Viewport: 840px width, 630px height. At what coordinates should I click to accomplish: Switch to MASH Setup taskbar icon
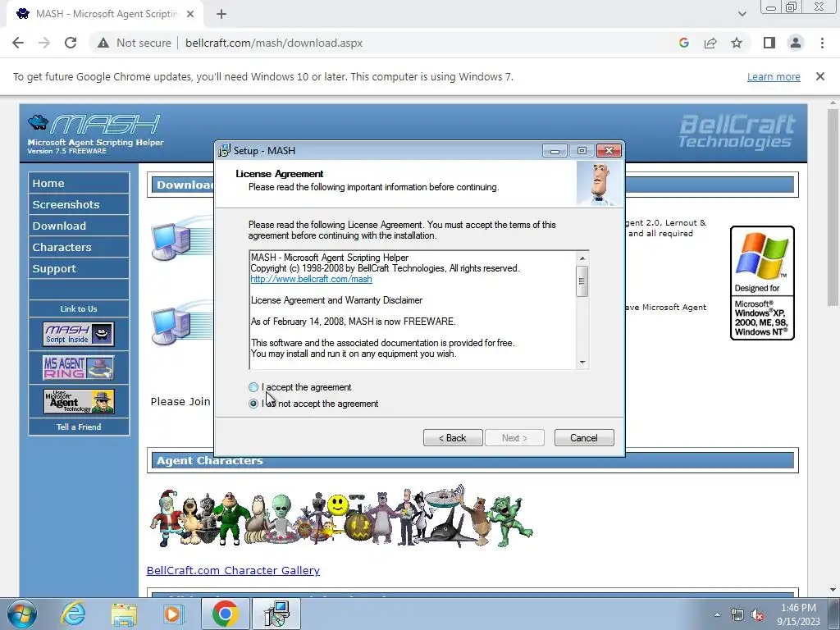276,614
